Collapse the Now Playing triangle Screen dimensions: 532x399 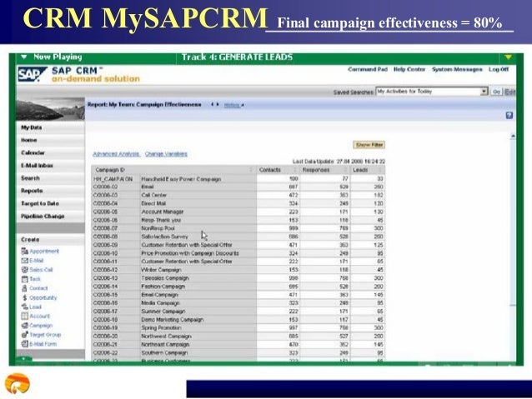pos(23,57)
